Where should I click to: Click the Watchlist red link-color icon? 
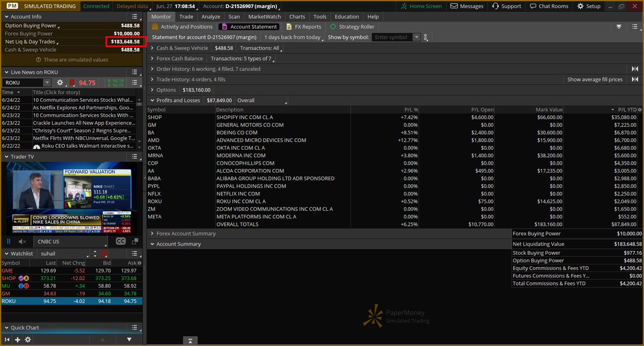pos(104,253)
